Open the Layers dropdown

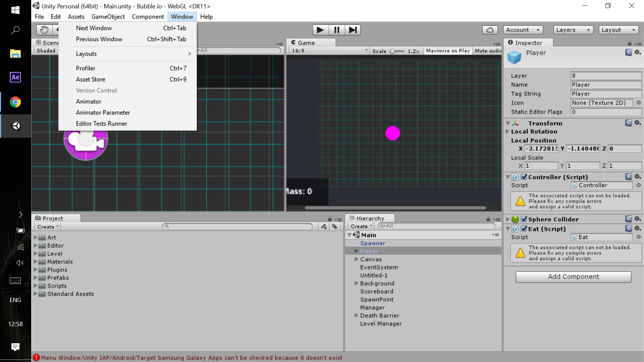(573, 30)
